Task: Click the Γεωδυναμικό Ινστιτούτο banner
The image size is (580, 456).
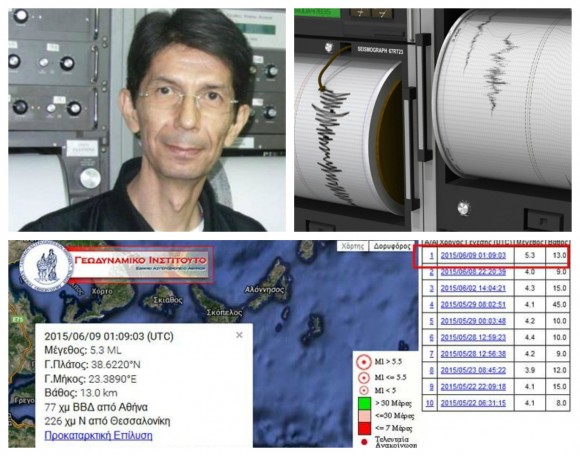Action: coord(141,264)
